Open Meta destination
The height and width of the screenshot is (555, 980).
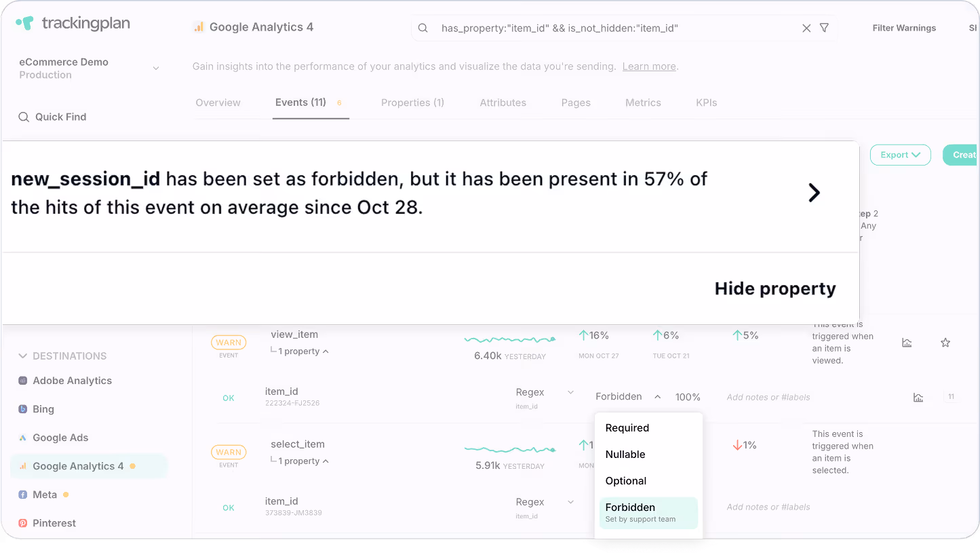(x=45, y=495)
